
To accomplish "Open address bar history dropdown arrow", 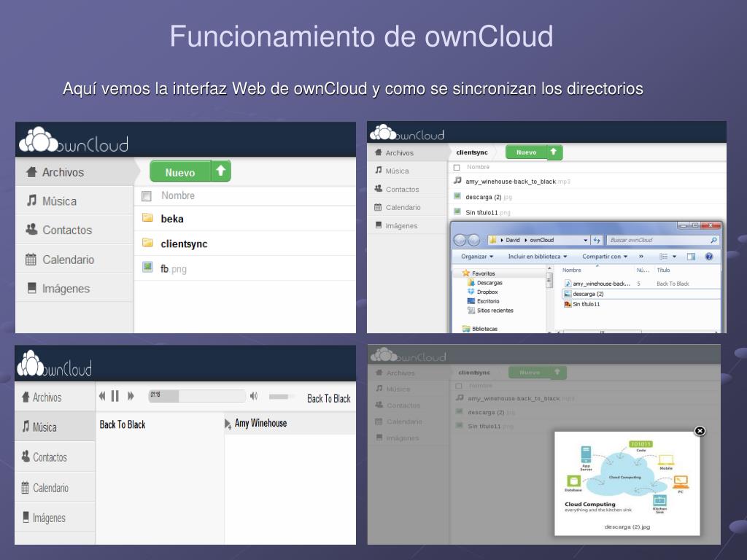I will (586, 241).
